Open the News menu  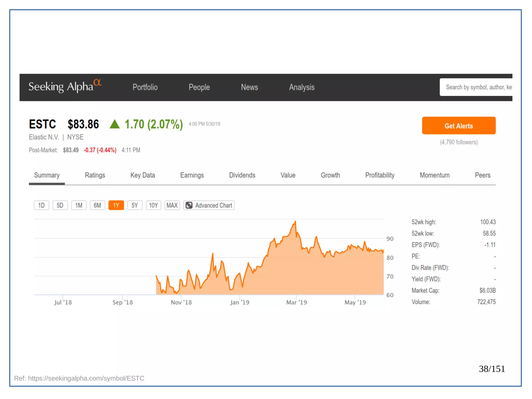[x=249, y=87]
